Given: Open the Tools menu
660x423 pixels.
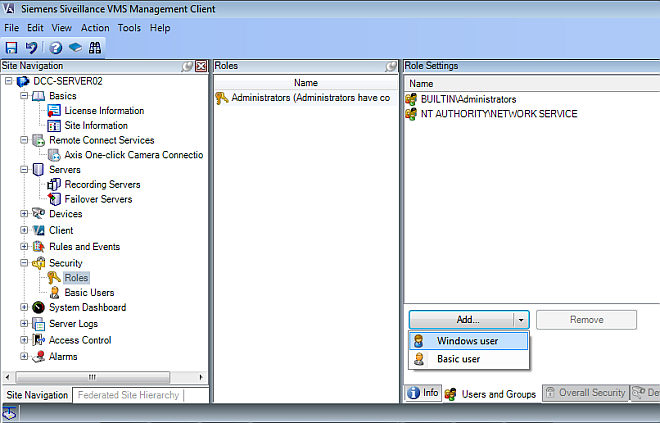Looking at the screenshot, I should pos(129,28).
